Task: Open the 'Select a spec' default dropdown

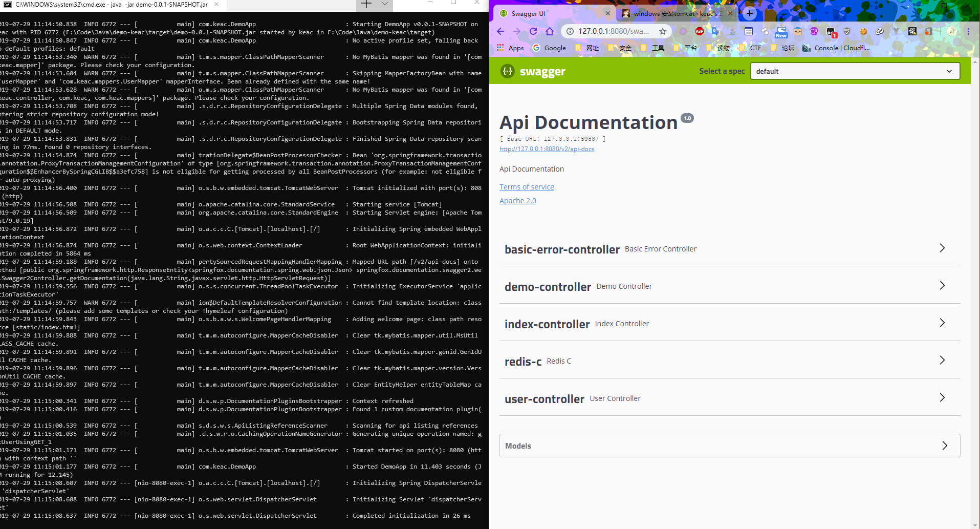Action: click(x=855, y=71)
